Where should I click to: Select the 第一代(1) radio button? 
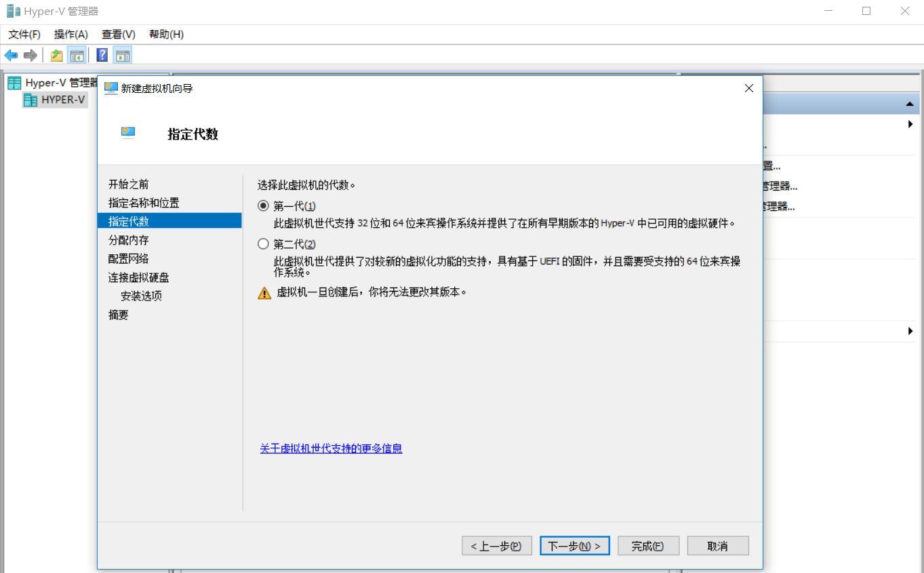pos(263,205)
